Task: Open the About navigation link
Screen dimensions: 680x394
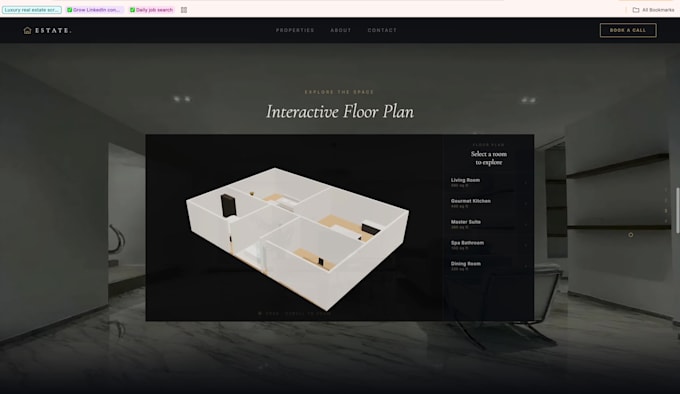Action: click(x=341, y=30)
